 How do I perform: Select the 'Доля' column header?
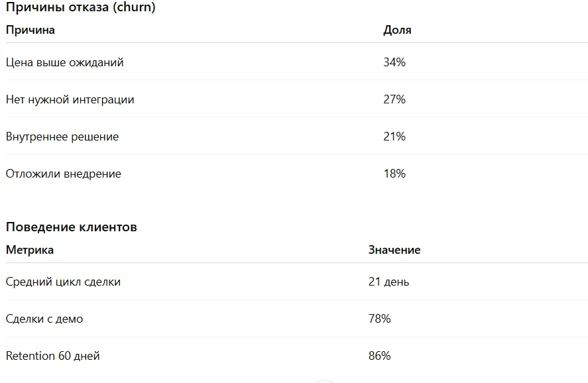[397, 30]
